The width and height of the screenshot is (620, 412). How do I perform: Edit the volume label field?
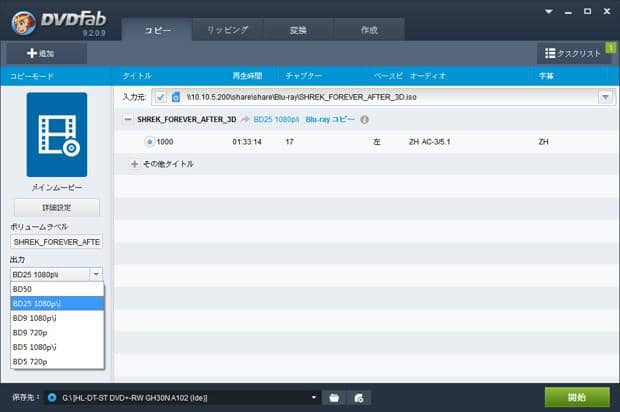coord(57,242)
